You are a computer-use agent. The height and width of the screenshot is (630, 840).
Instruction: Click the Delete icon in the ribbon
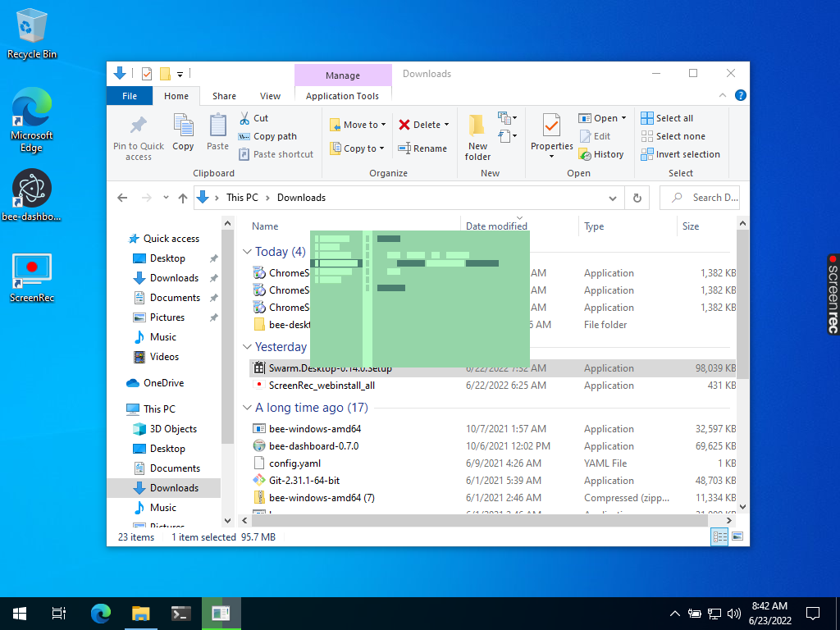[422, 124]
